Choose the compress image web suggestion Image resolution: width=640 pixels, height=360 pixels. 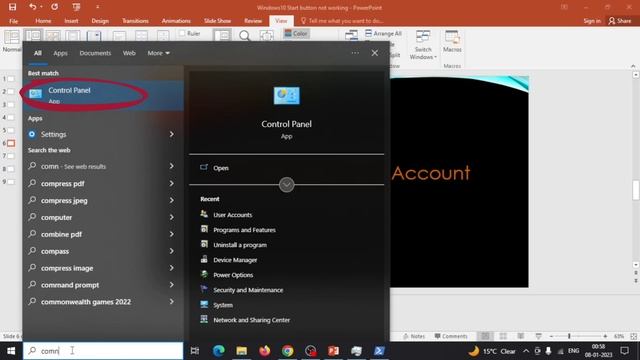coord(67,268)
